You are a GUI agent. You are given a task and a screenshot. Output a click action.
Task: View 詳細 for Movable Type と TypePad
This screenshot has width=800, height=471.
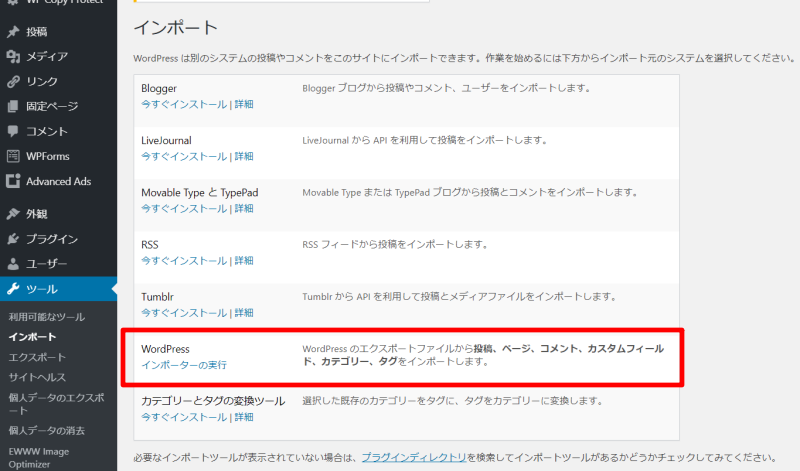tap(244, 208)
